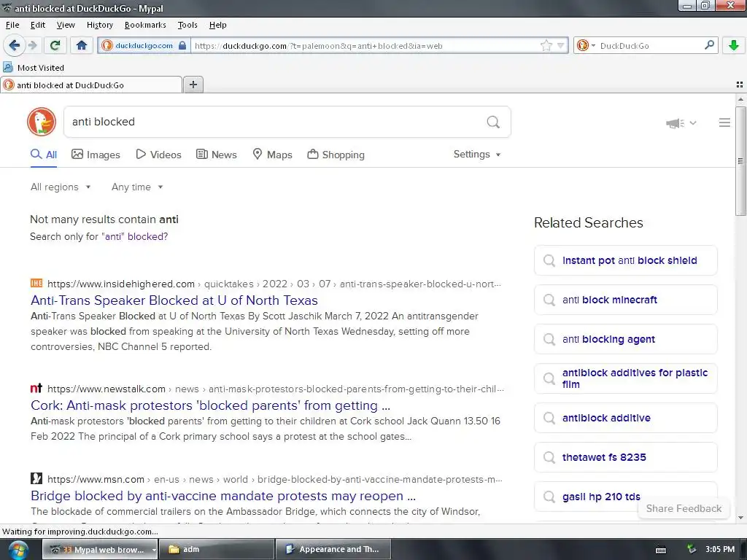The image size is (747, 560).
Task: Switch to Maps results
Action: click(272, 155)
